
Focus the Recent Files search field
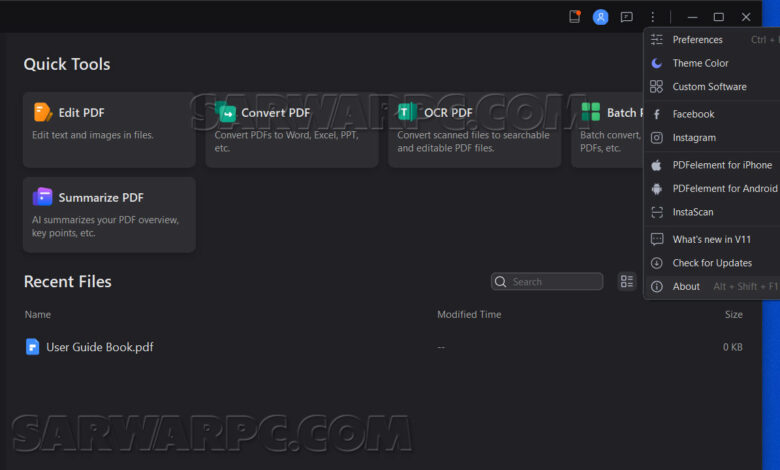(547, 282)
